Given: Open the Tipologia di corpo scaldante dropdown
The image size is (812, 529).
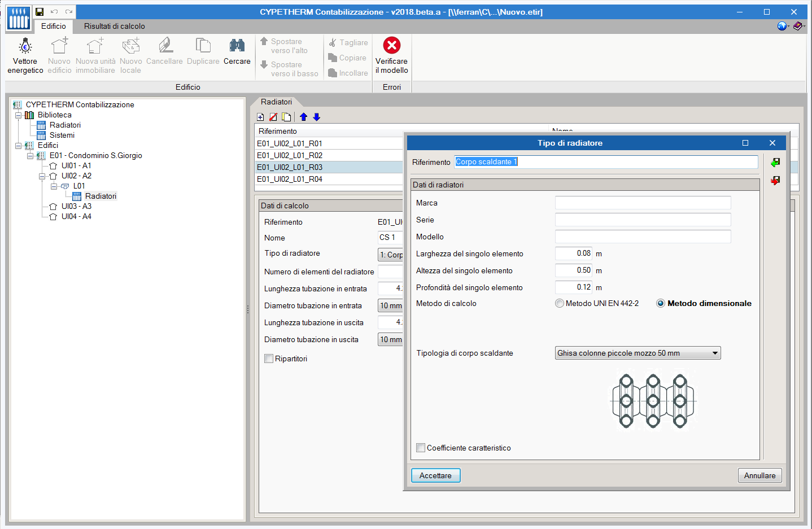Looking at the screenshot, I should click(638, 353).
